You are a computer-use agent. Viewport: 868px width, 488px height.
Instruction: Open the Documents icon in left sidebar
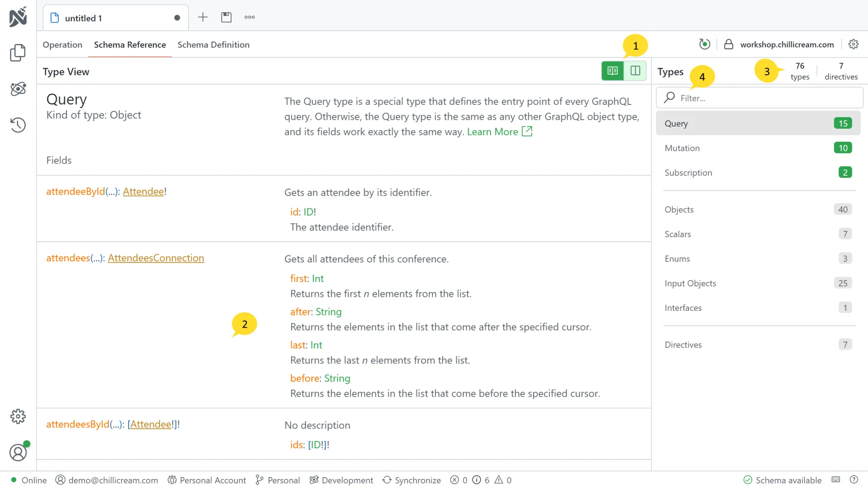pos(18,53)
